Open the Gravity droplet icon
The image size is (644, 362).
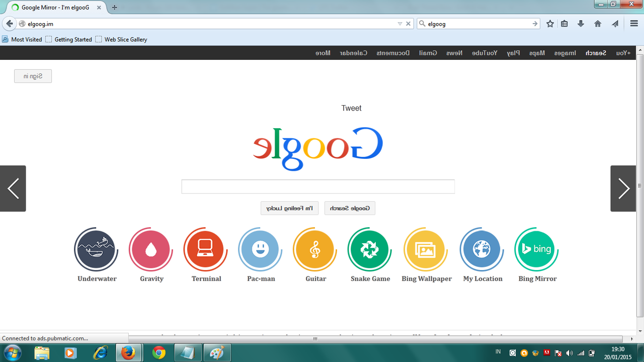151,249
